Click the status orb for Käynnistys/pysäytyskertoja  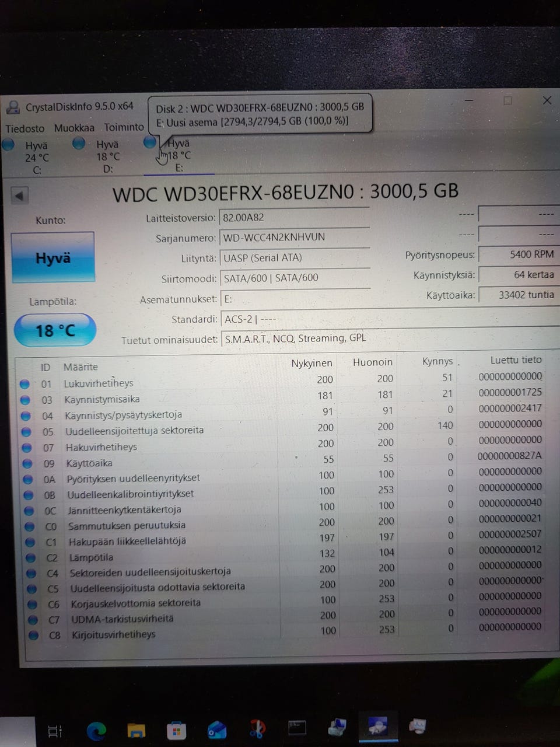click(26, 416)
